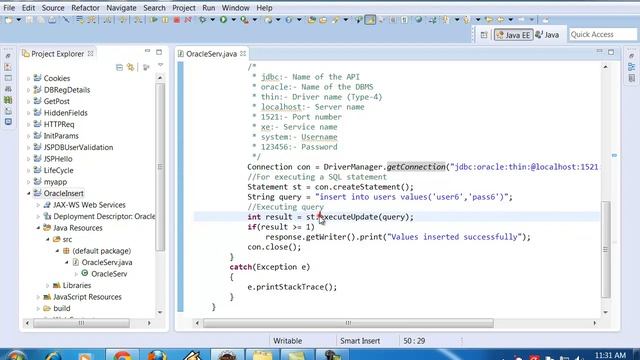Click the Writable status bar entry
The image size is (640, 360).
pyautogui.click(x=287, y=341)
